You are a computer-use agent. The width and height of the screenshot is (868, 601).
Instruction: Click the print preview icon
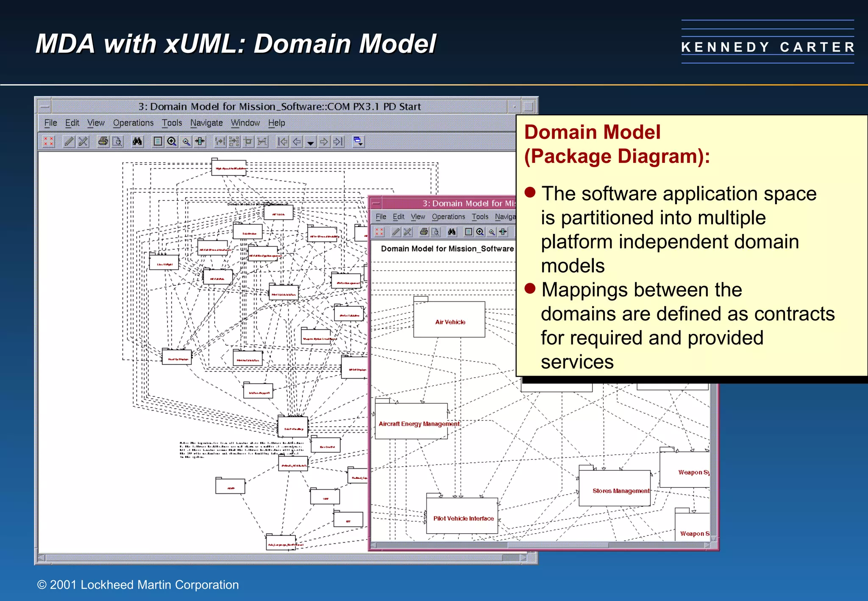(117, 142)
